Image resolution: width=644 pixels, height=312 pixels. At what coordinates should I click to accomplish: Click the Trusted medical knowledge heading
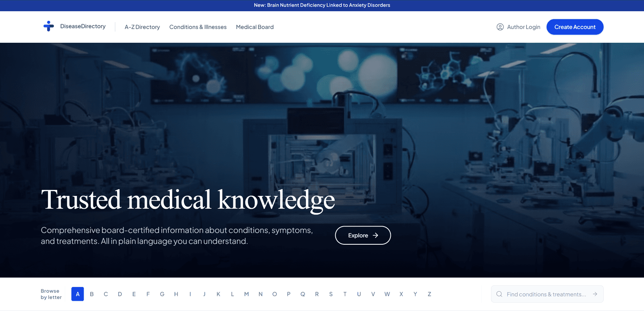pos(188,200)
